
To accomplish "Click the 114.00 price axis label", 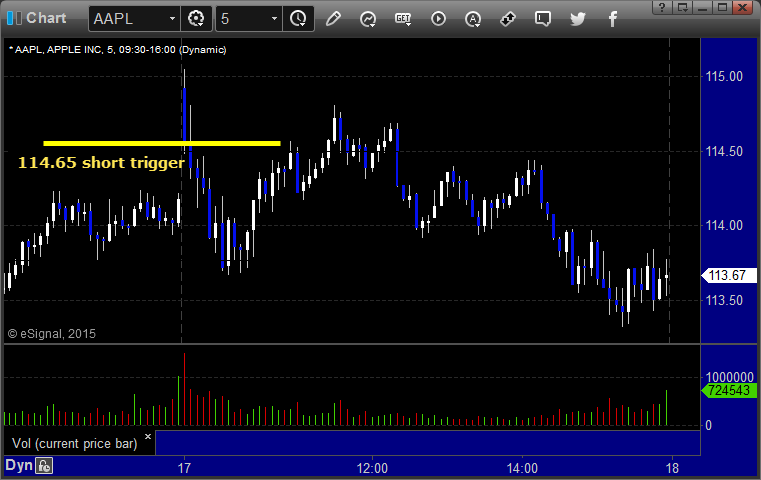I will (724, 226).
